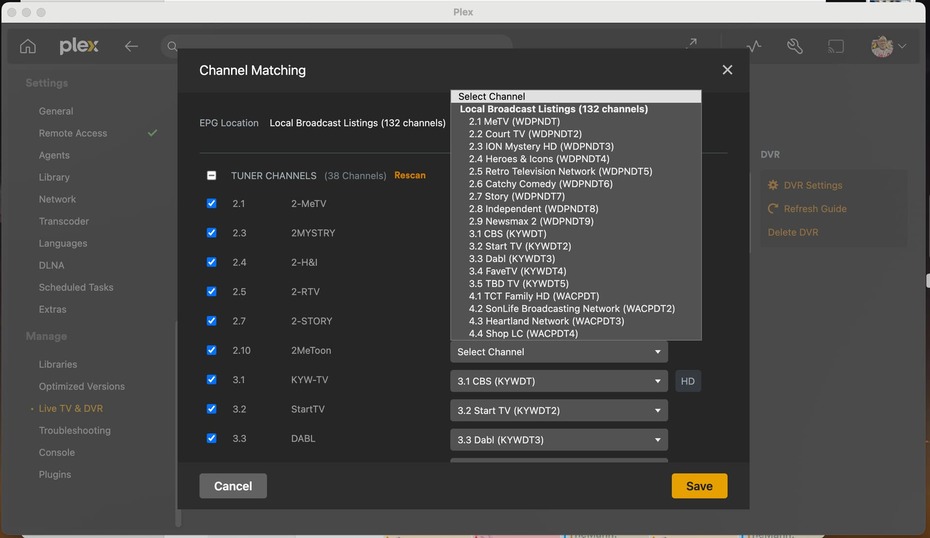930x538 pixels.
Task: Open General settings in sidebar
Action: point(56,111)
